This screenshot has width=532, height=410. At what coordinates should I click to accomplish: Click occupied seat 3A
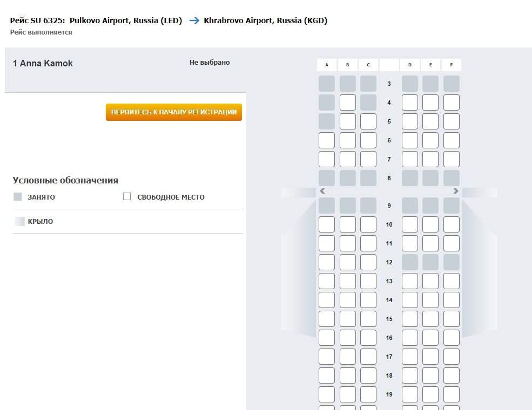point(327,84)
